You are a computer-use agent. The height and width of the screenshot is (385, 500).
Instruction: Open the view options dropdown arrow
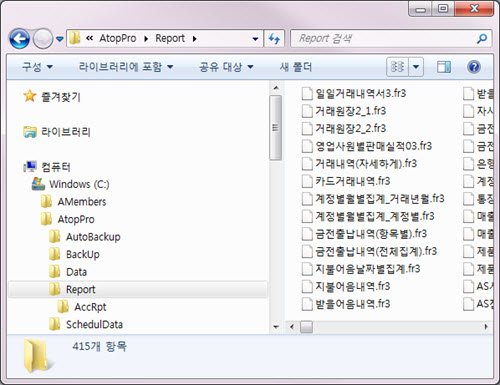tap(416, 67)
